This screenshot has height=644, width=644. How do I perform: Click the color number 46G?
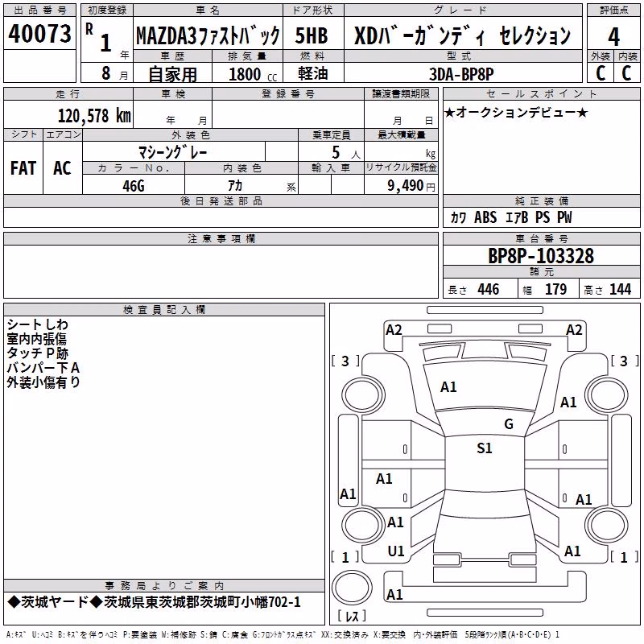[x=134, y=186]
